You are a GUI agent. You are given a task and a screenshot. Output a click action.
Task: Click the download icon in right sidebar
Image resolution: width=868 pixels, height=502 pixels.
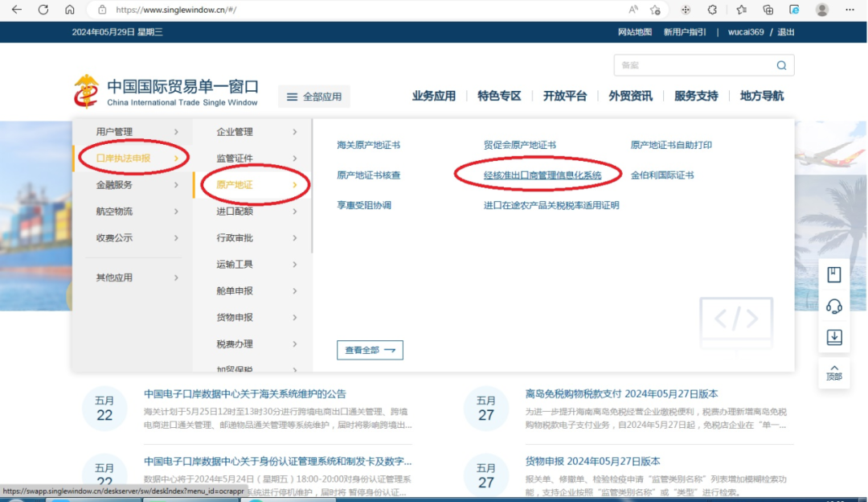coord(834,337)
